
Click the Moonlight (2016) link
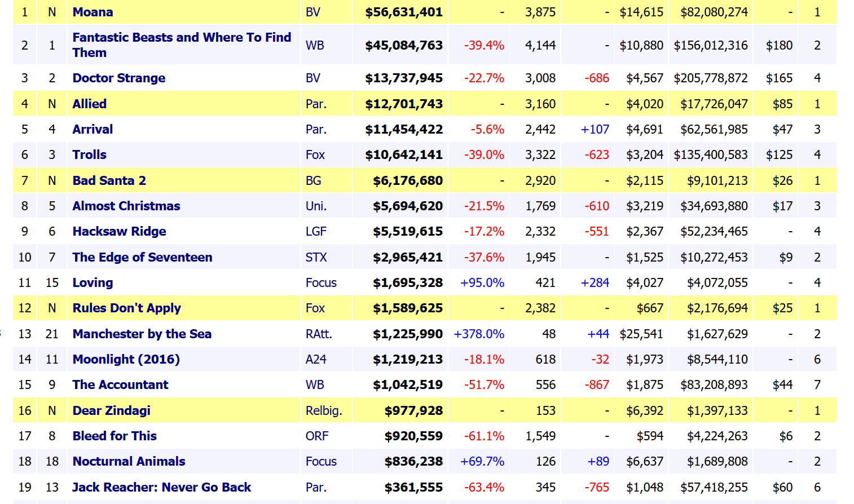(126, 359)
